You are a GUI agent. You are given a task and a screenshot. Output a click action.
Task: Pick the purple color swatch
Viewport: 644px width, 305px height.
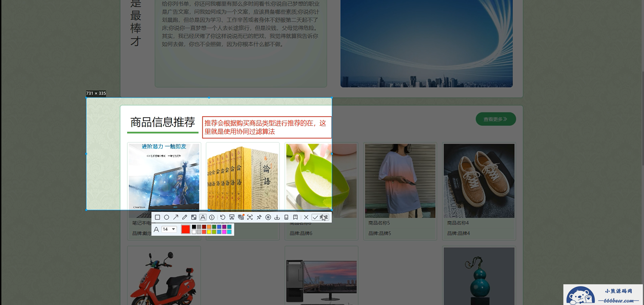pos(224,227)
